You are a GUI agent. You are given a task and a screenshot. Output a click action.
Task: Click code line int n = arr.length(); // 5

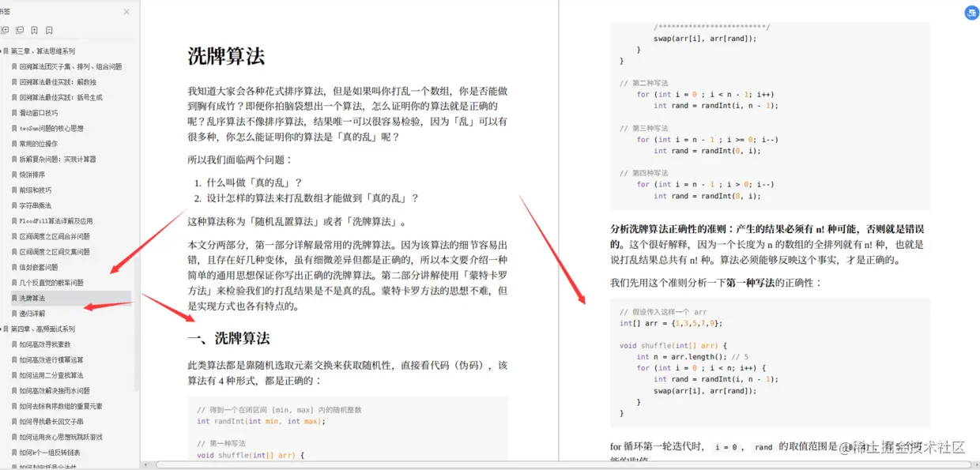coord(692,356)
